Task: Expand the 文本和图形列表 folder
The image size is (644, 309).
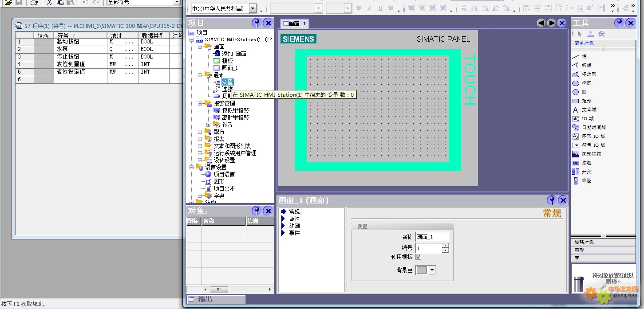Action: point(200,146)
